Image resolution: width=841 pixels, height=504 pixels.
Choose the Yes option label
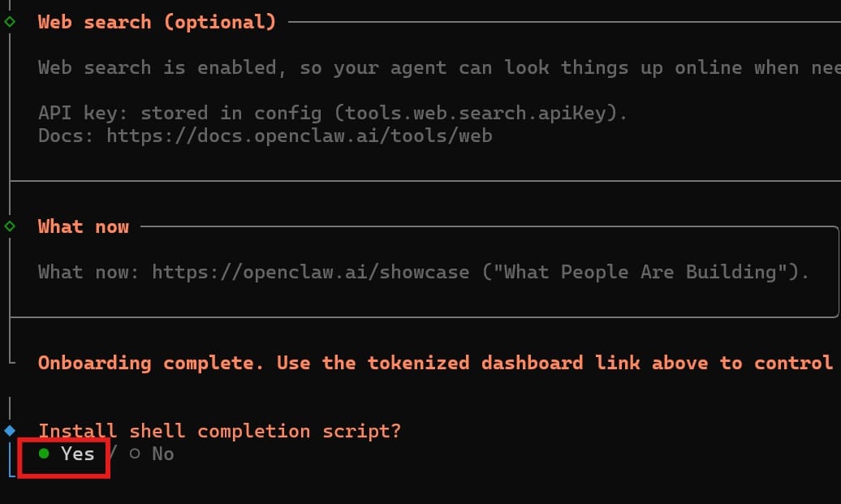tap(78, 454)
